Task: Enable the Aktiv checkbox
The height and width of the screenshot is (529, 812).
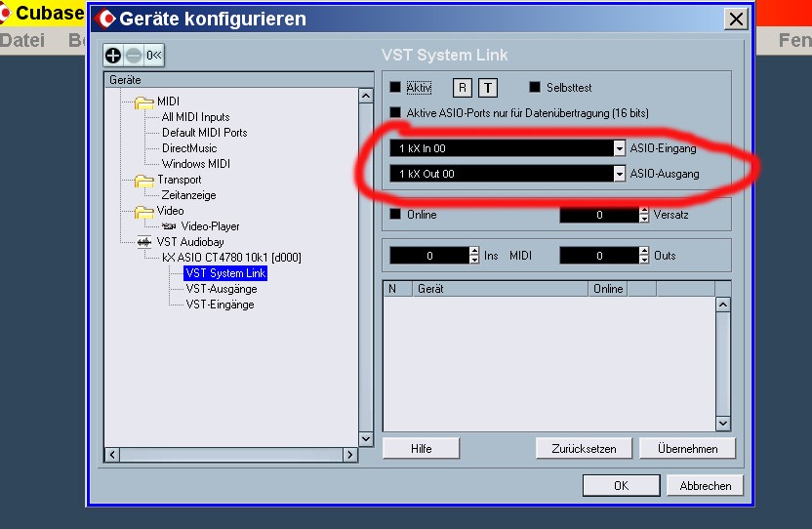Action: point(395,87)
